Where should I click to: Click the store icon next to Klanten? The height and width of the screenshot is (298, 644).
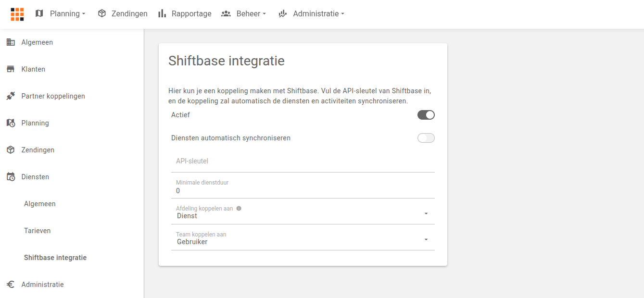coord(11,69)
